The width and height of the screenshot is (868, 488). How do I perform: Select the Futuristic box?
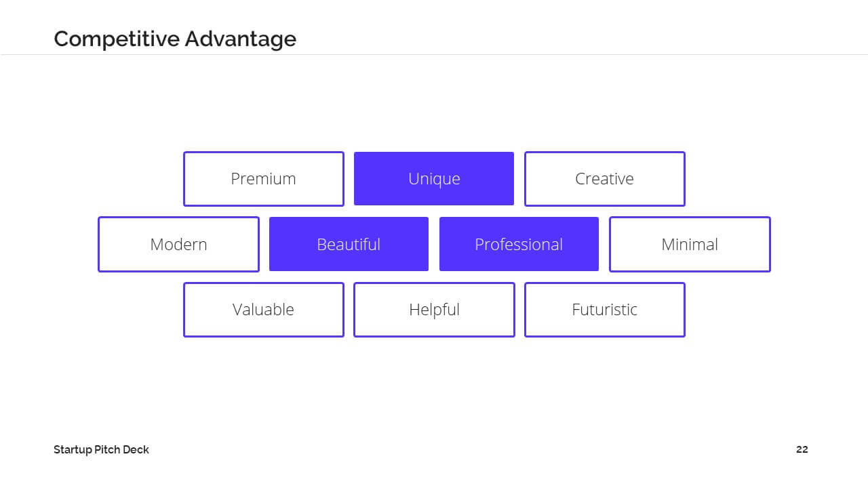605,310
